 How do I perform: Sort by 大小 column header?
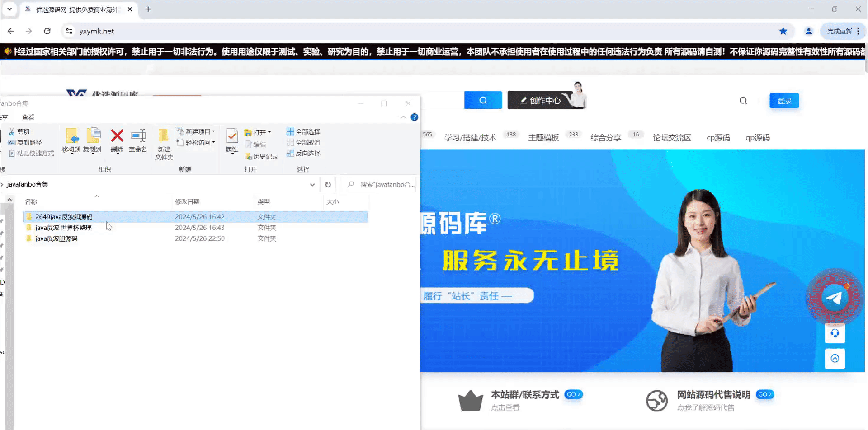(345, 201)
